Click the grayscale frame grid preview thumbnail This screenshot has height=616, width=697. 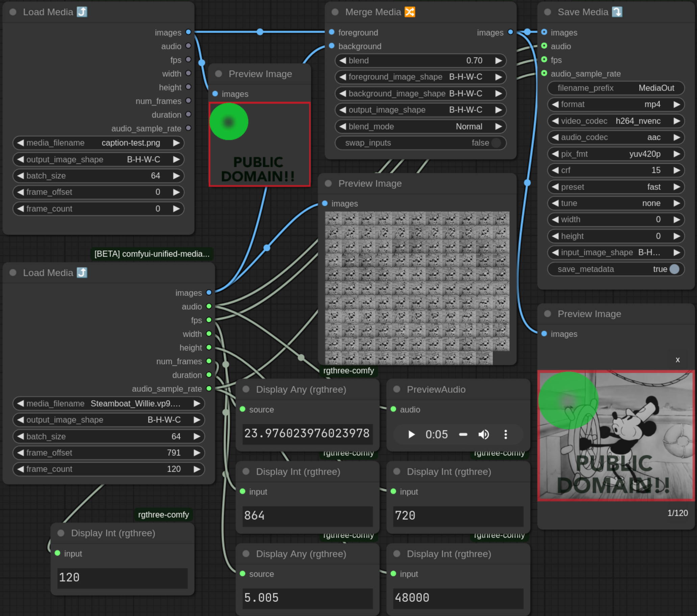(417, 288)
